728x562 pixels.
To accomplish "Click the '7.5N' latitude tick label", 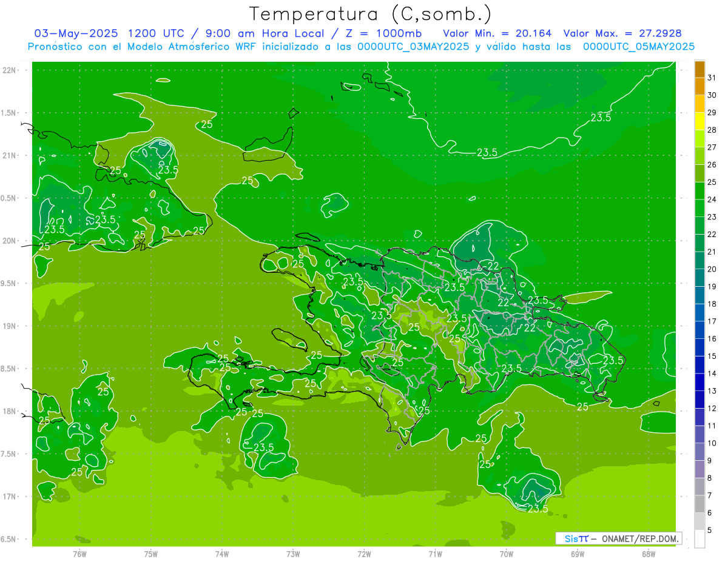I will [10, 453].
